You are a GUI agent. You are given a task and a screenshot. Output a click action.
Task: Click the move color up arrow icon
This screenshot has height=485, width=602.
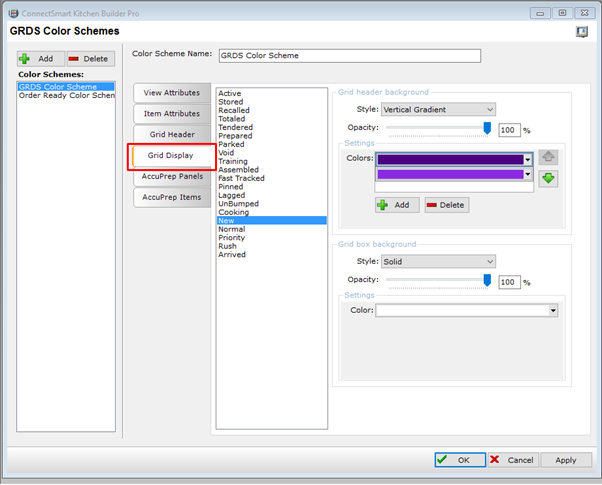pos(548,158)
